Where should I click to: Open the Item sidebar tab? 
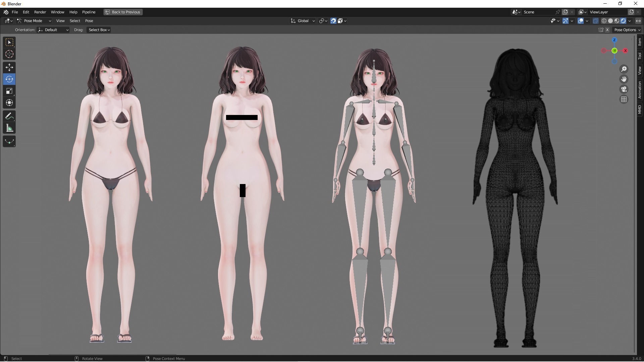[x=640, y=42]
